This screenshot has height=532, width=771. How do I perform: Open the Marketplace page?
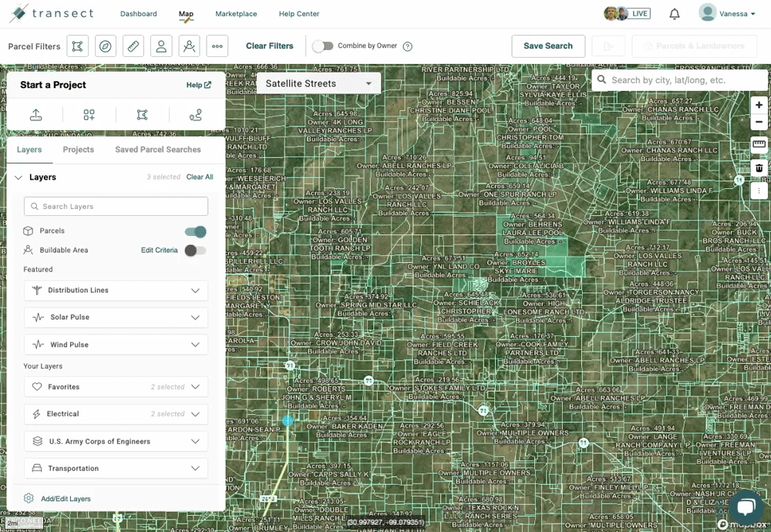click(236, 14)
